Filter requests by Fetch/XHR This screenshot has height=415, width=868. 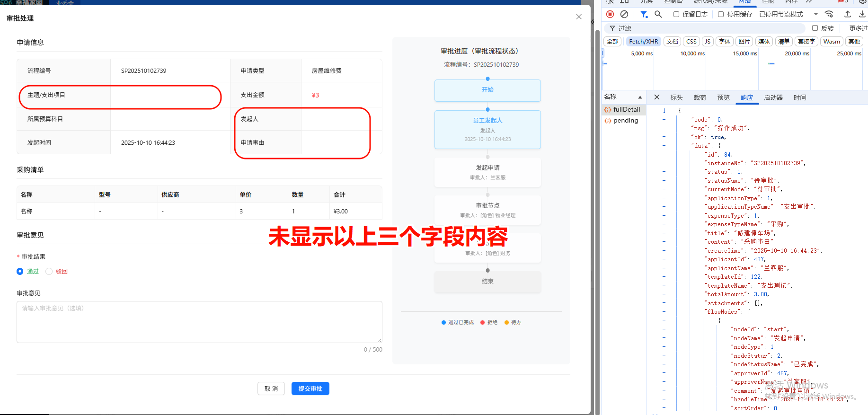coord(644,41)
